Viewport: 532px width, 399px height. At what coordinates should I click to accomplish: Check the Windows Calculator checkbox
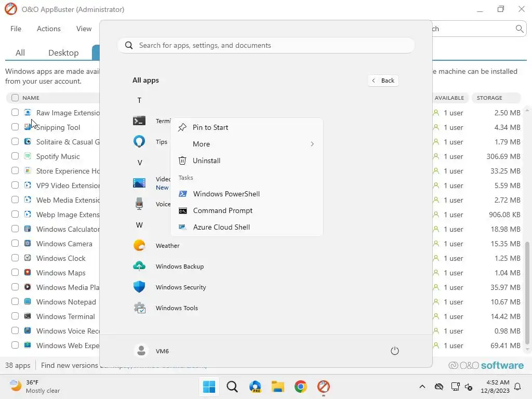click(15, 229)
